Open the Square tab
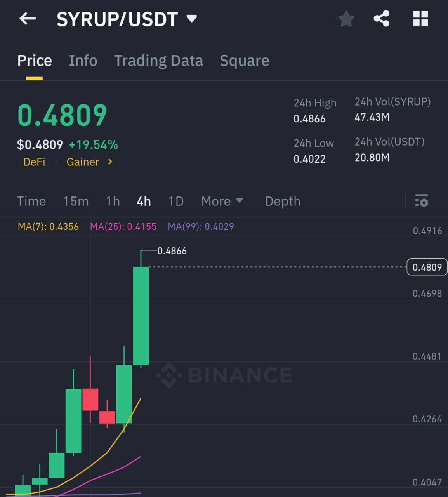This screenshot has height=497, width=448. coord(245,61)
